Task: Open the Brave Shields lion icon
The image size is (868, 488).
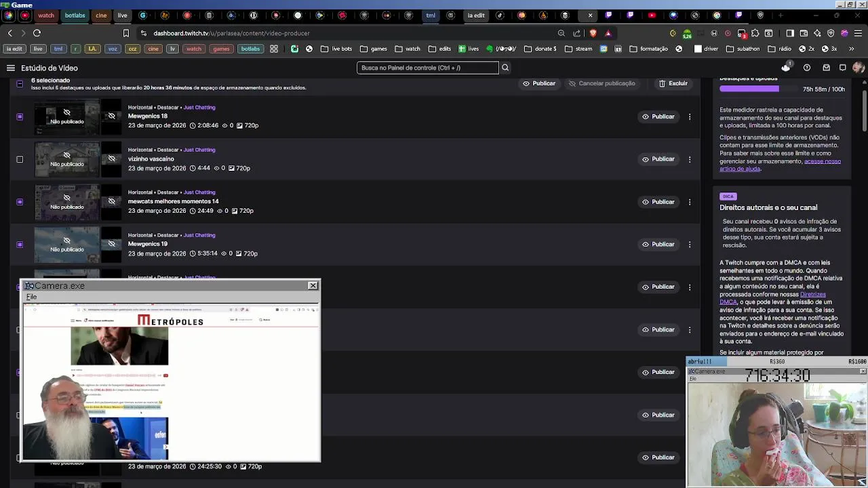Action: (593, 33)
